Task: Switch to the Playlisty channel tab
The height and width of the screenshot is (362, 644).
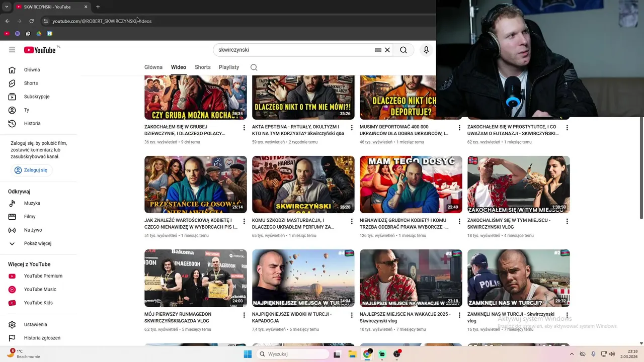Action: click(229, 67)
